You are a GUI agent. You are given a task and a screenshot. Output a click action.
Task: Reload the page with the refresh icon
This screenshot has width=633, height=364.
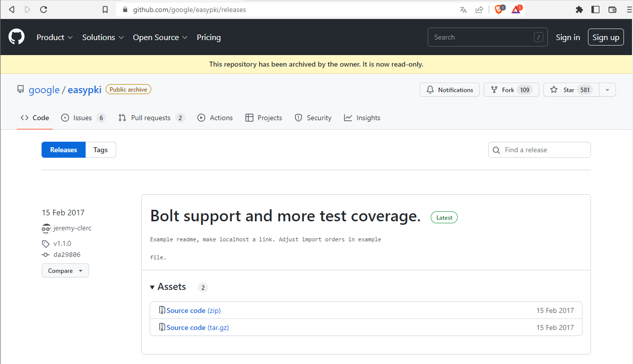(44, 10)
